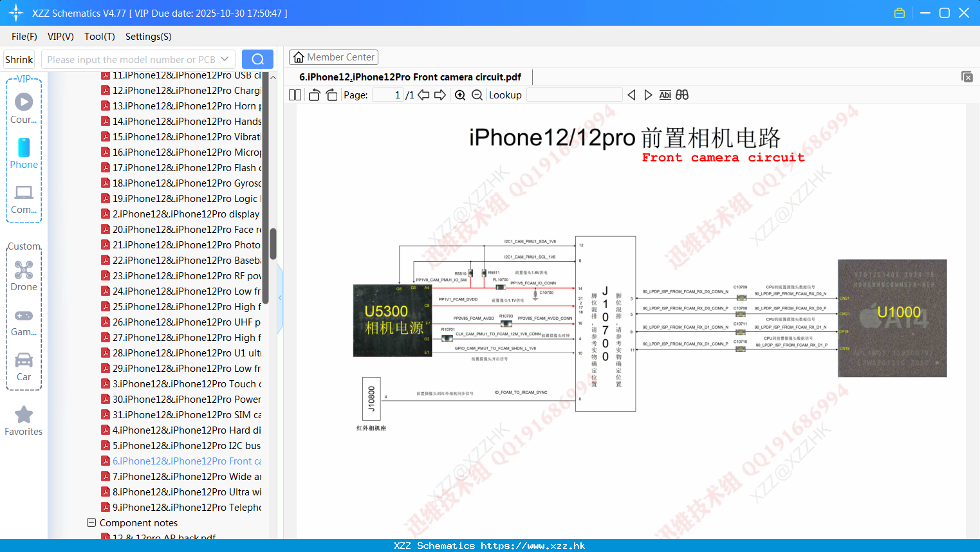Click into the Lookup search field
The width and height of the screenshot is (980, 552).
pyautogui.click(x=574, y=95)
